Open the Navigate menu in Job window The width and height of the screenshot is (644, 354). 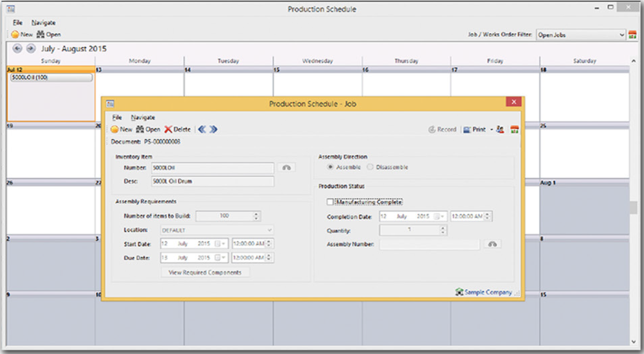[143, 118]
